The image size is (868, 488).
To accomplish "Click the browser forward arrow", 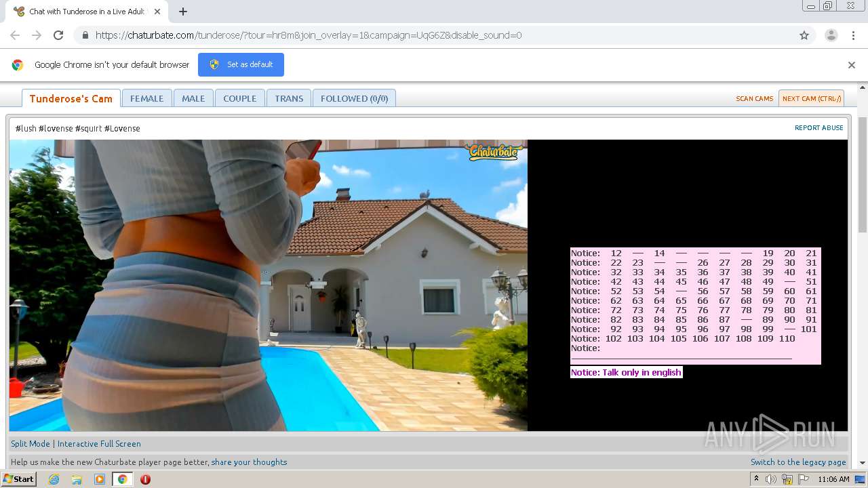I will point(37,35).
